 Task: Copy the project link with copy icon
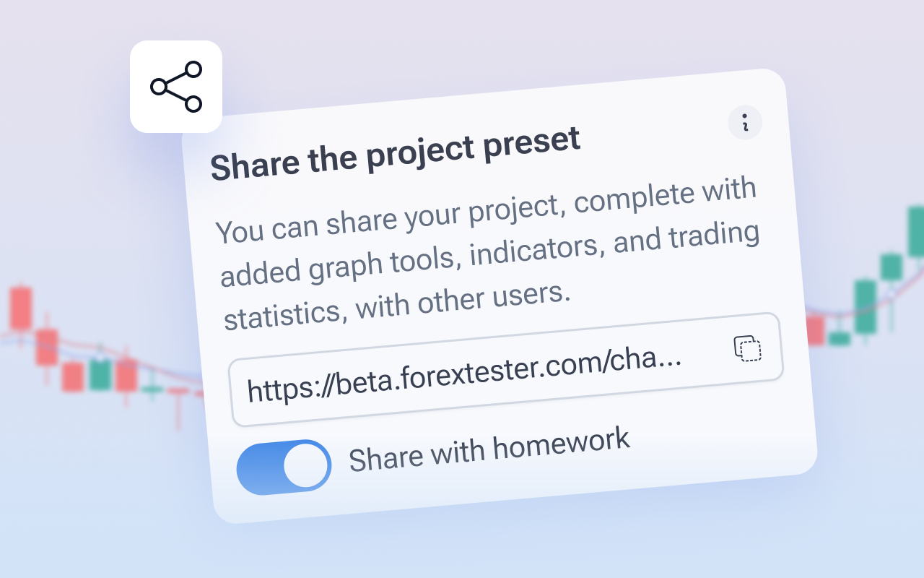748,348
